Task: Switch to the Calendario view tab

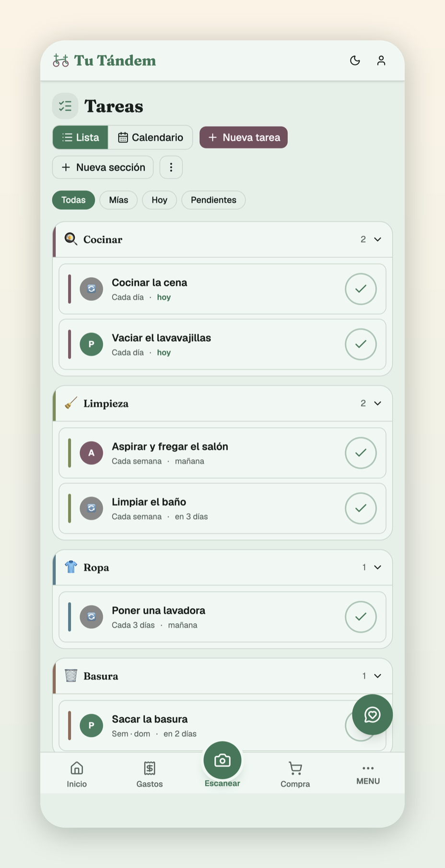Action: point(151,138)
